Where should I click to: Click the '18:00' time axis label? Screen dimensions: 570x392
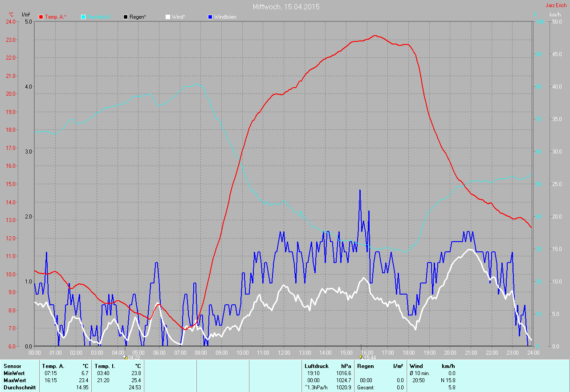(x=409, y=352)
